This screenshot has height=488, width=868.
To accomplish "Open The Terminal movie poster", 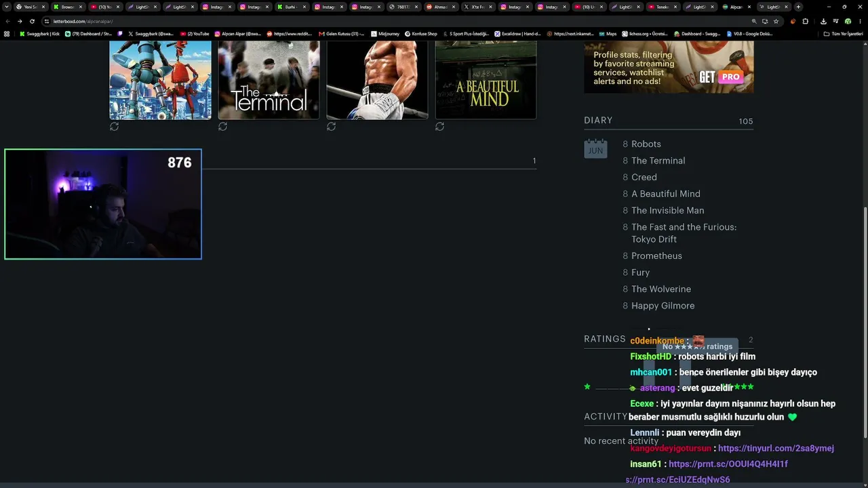I will point(269,80).
